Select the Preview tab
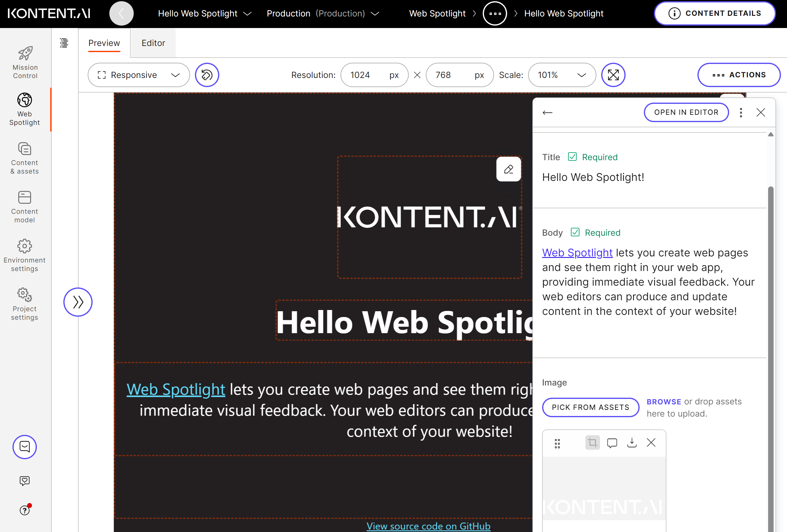This screenshot has width=787, height=532. click(x=104, y=43)
